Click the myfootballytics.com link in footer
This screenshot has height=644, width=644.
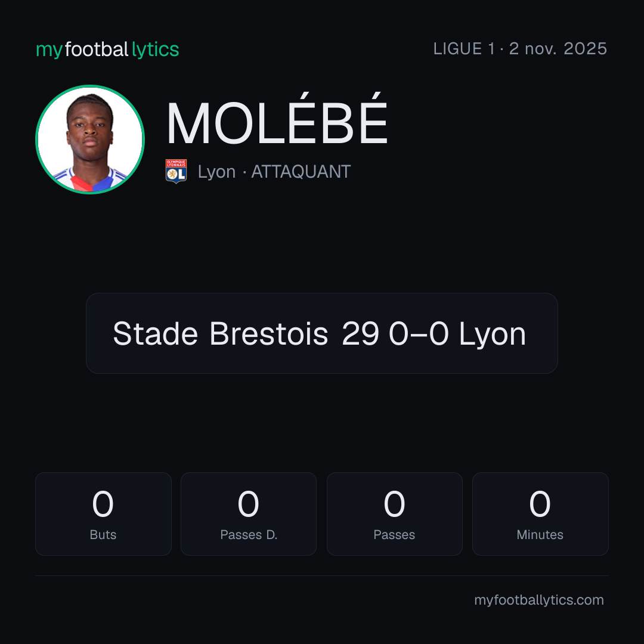tap(539, 600)
